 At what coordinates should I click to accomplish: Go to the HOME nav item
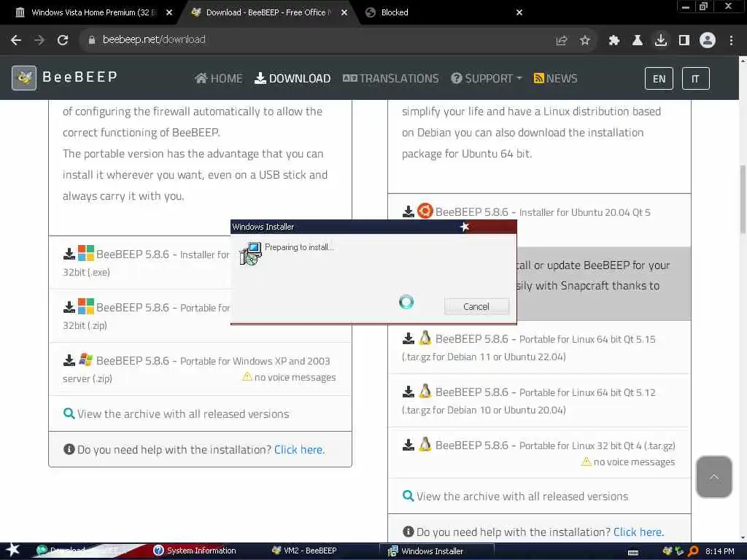point(219,78)
